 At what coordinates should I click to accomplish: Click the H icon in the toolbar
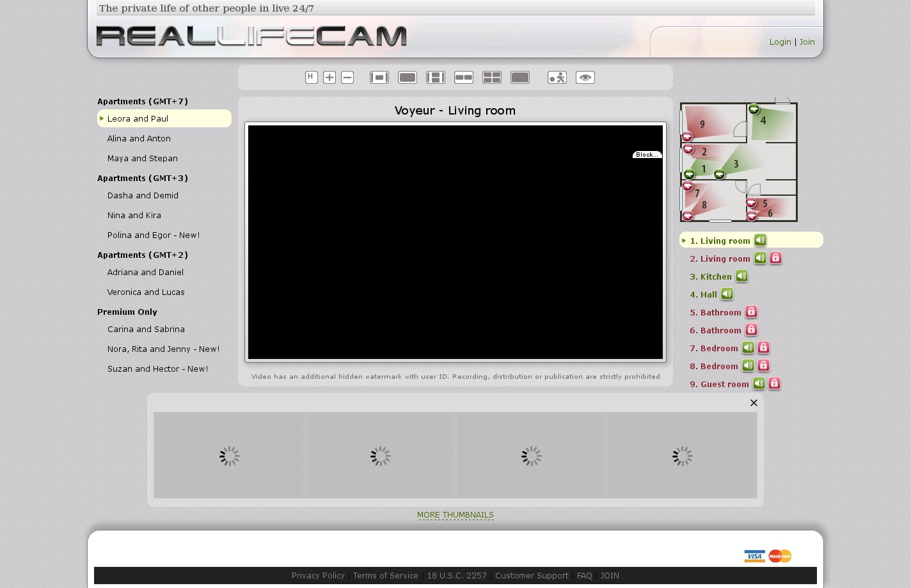(312, 77)
